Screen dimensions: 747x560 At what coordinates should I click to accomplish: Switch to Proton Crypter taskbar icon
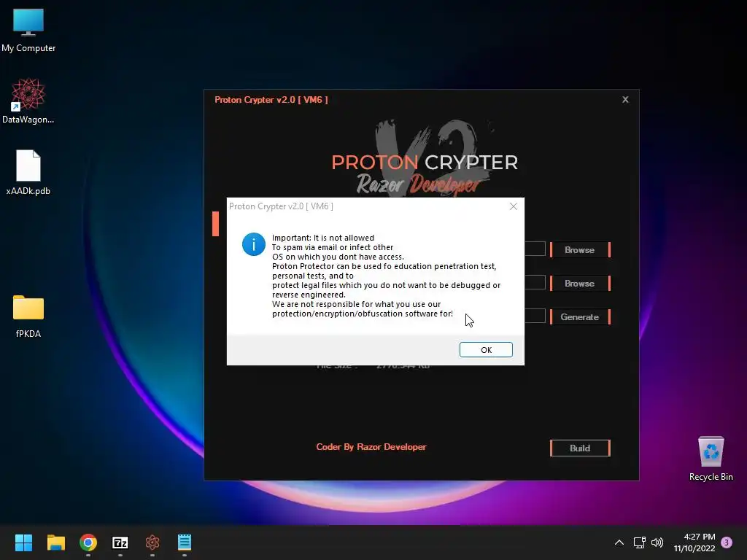click(x=152, y=542)
